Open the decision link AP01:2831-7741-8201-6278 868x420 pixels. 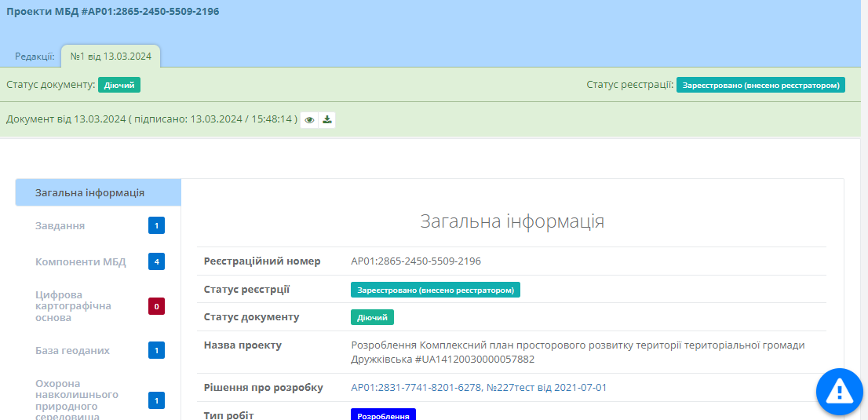[478, 388]
